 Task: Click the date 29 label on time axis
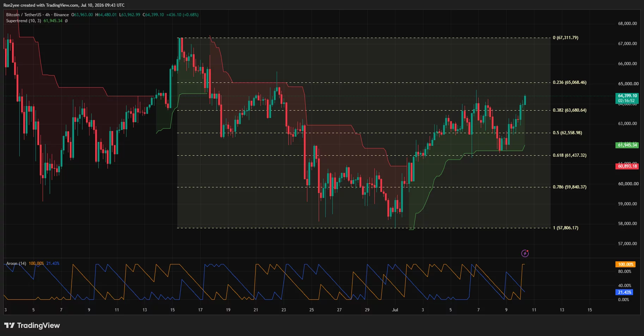(367, 310)
